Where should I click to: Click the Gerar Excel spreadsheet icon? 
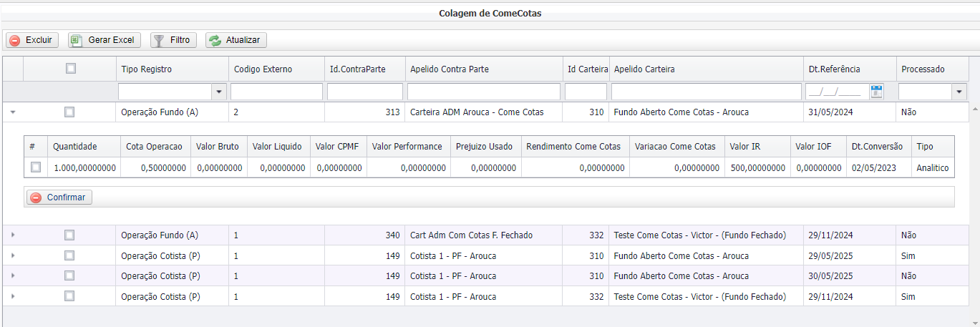[x=77, y=41]
